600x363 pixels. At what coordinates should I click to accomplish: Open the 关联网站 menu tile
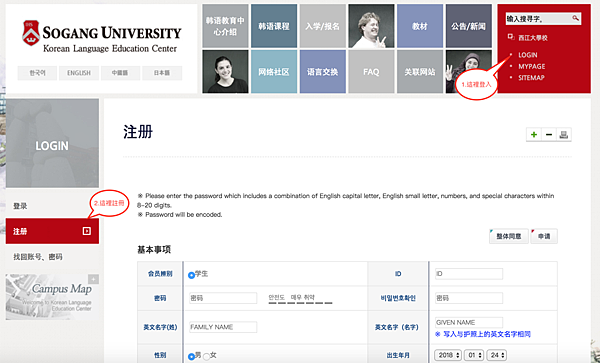tap(420, 72)
